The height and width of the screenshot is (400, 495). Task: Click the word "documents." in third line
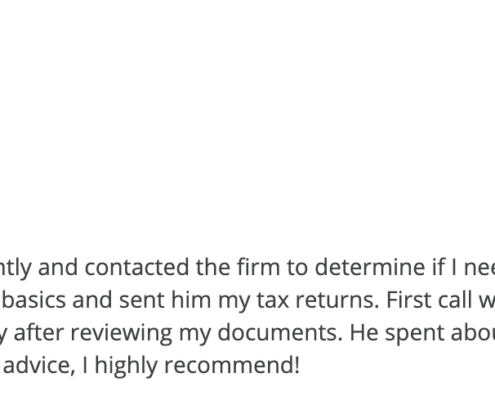(x=280, y=332)
